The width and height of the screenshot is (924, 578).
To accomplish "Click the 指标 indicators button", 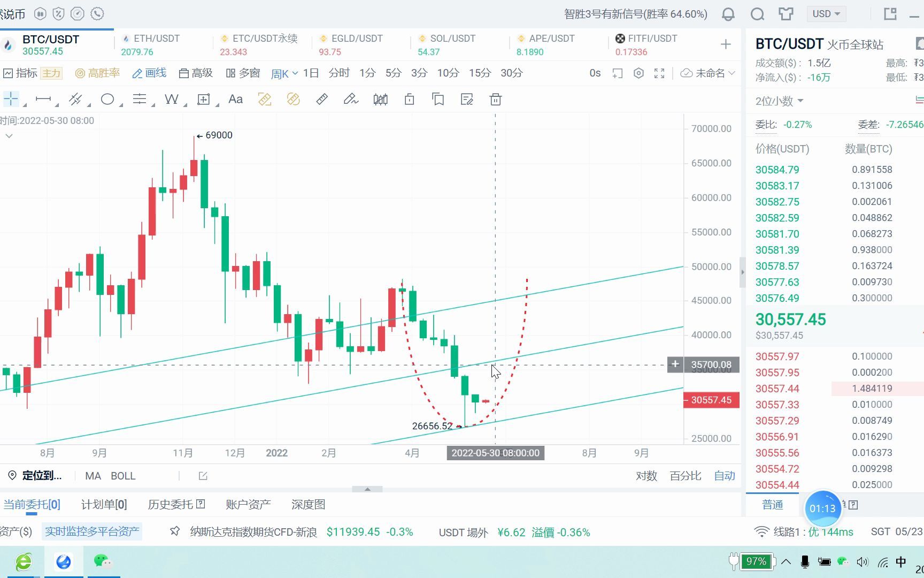I will point(20,73).
